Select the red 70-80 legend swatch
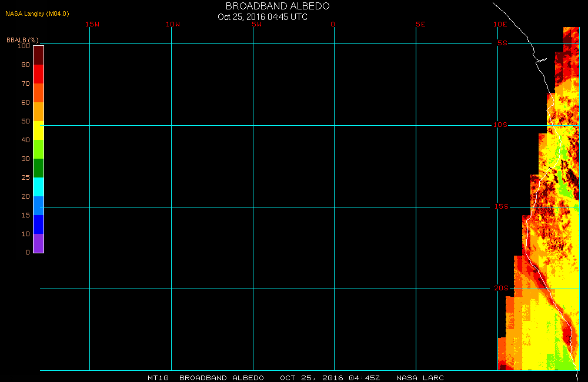 click(x=39, y=74)
